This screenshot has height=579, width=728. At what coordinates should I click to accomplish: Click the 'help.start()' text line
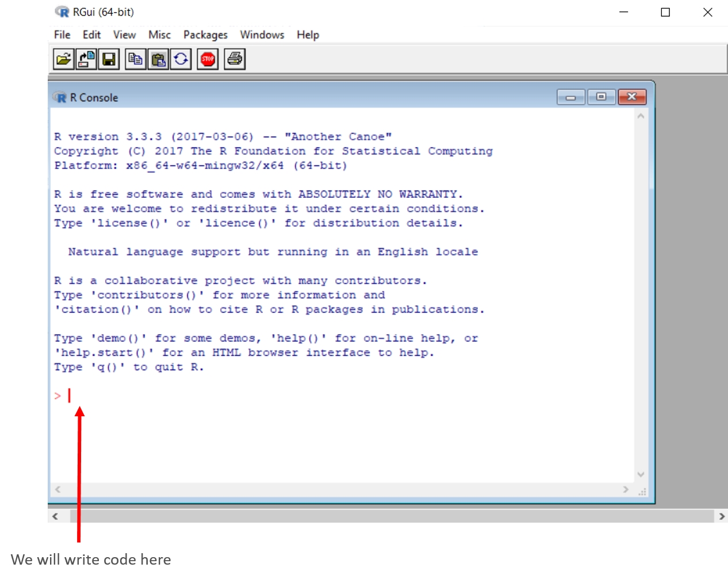[244, 352]
